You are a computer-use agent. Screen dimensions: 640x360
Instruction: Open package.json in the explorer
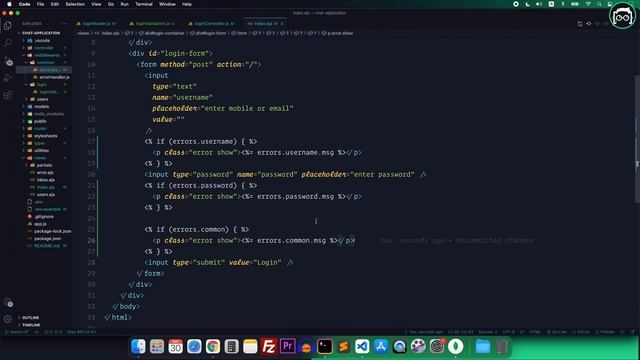47,239
